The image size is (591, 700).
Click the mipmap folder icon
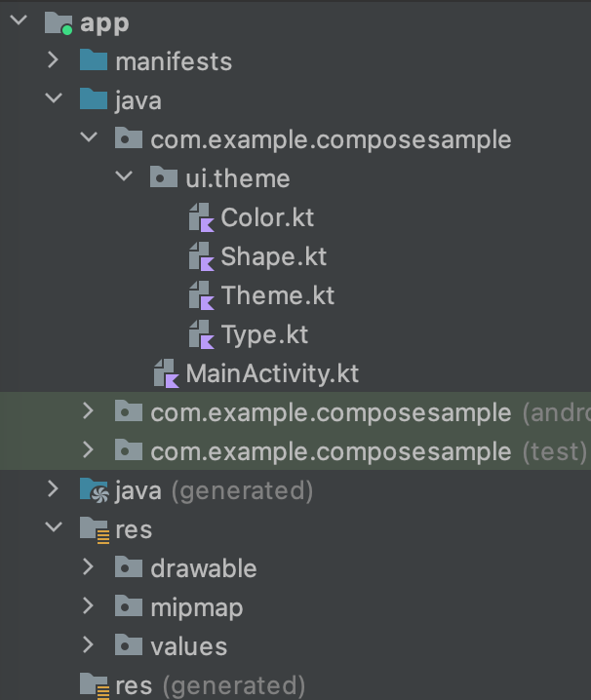point(129,605)
